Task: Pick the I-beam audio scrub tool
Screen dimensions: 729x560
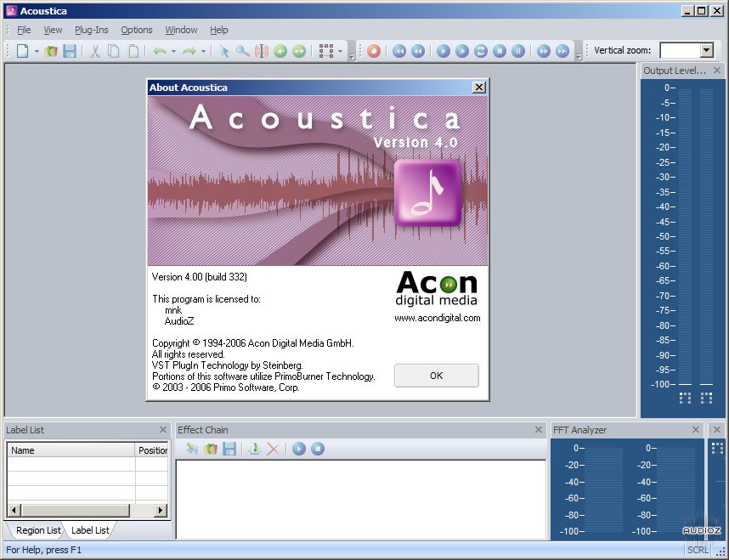Action: pyautogui.click(x=262, y=51)
